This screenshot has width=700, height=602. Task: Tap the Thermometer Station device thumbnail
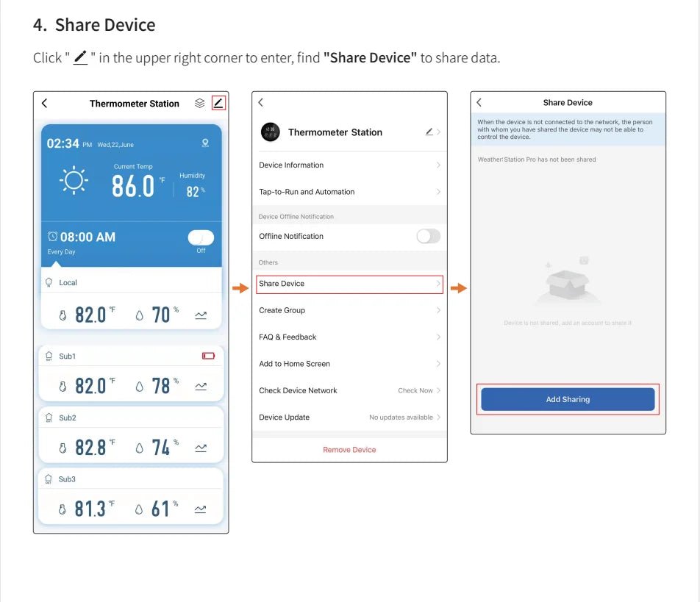(x=271, y=132)
